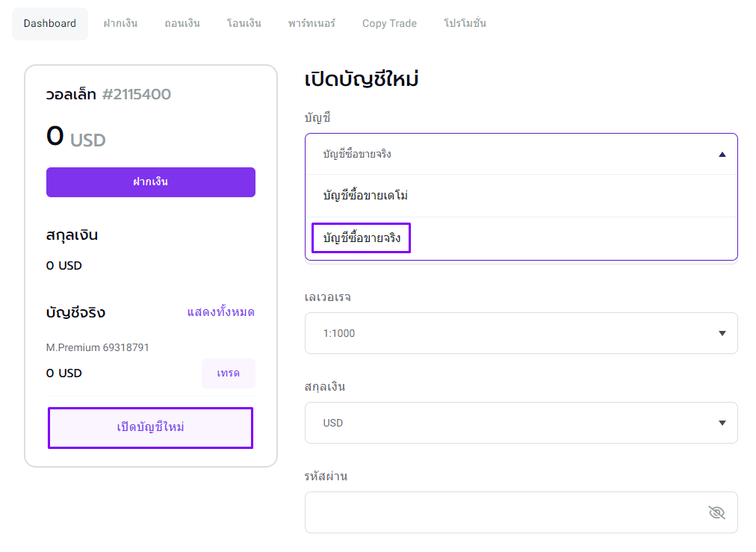Click the wallet number #2115400
The image size is (756, 552).
coord(137,94)
